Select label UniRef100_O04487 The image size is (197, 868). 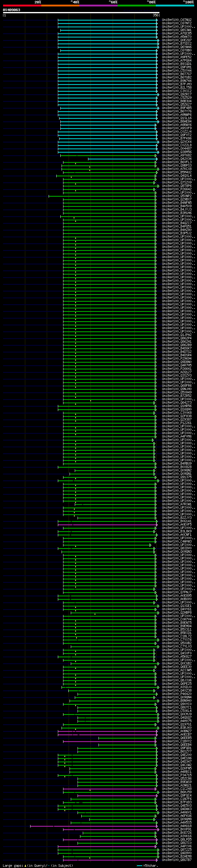[x=176, y=149]
